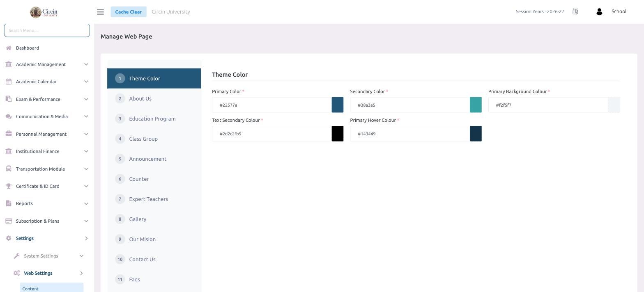Viewport: 644px width, 292px height.
Task: Expand Institutional Finance chevron
Action: coord(86,151)
